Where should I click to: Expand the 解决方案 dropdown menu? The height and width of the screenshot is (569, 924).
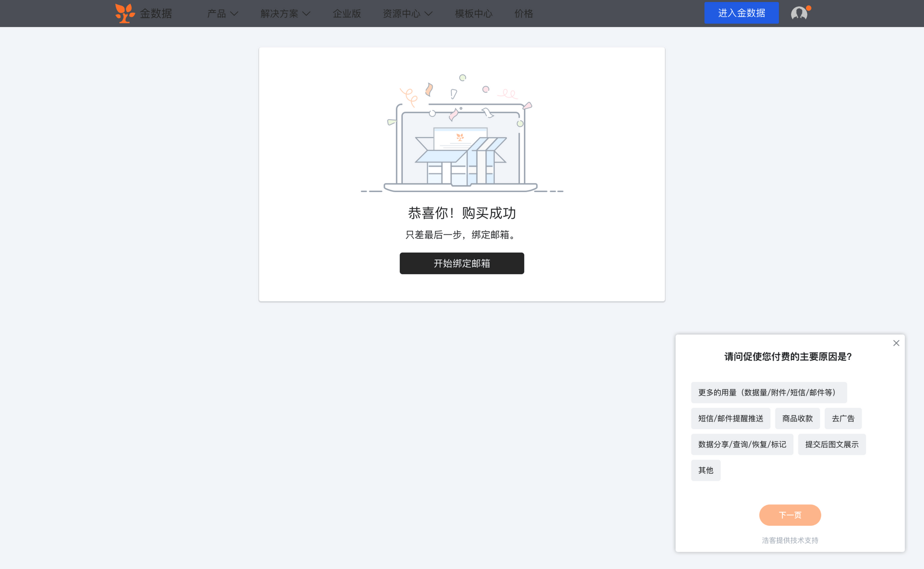click(284, 13)
